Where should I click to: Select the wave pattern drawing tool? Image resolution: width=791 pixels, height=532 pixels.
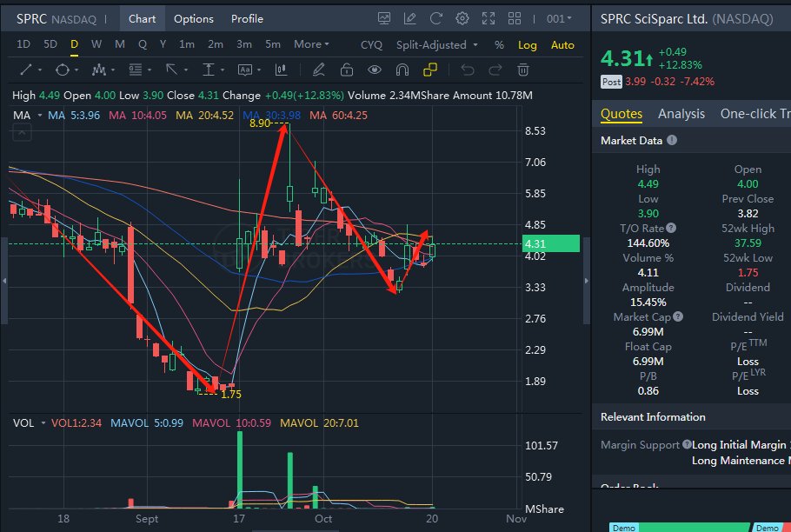pos(99,70)
